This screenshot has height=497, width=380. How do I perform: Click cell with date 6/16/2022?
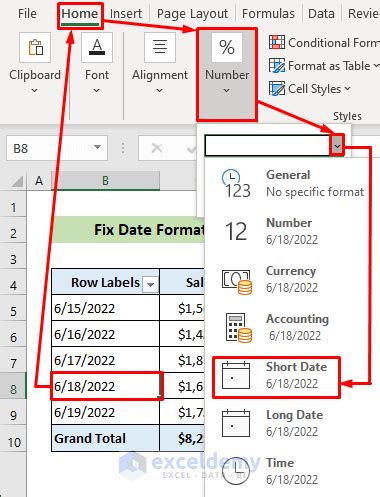click(105, 334)
